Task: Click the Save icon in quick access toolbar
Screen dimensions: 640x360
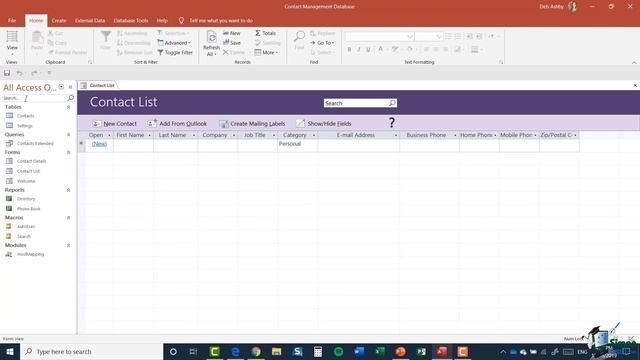Action: [x=7, y=73]
